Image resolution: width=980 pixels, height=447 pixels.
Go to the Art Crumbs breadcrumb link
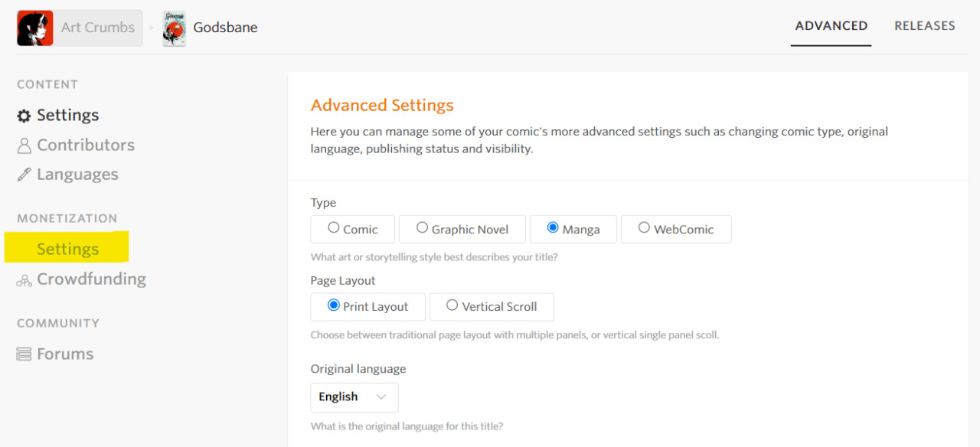[x=98, y=28]
